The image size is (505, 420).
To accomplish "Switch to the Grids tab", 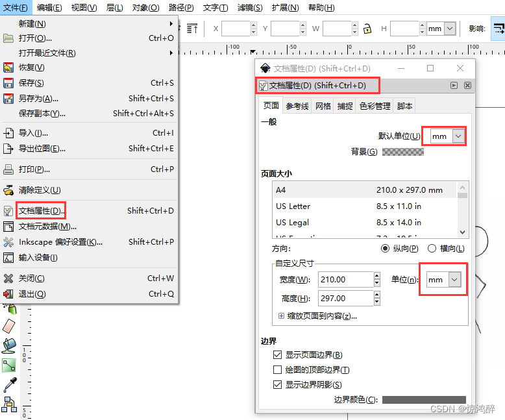I will pyautogui.click(x=323, y=106).
